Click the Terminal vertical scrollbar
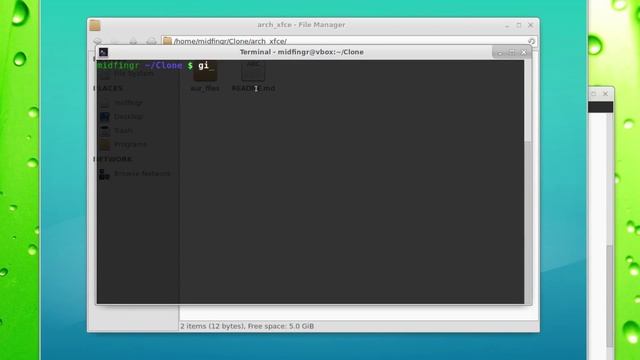 [528, 182]
